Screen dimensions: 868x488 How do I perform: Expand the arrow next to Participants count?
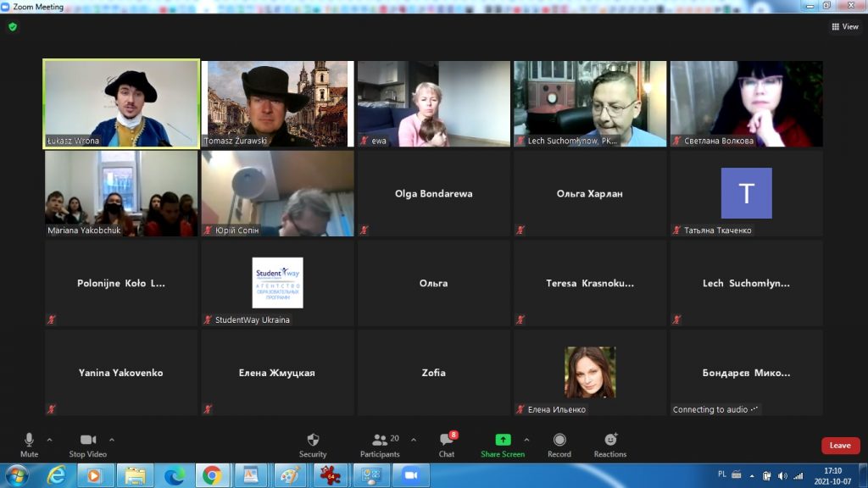tap(414, 440)
